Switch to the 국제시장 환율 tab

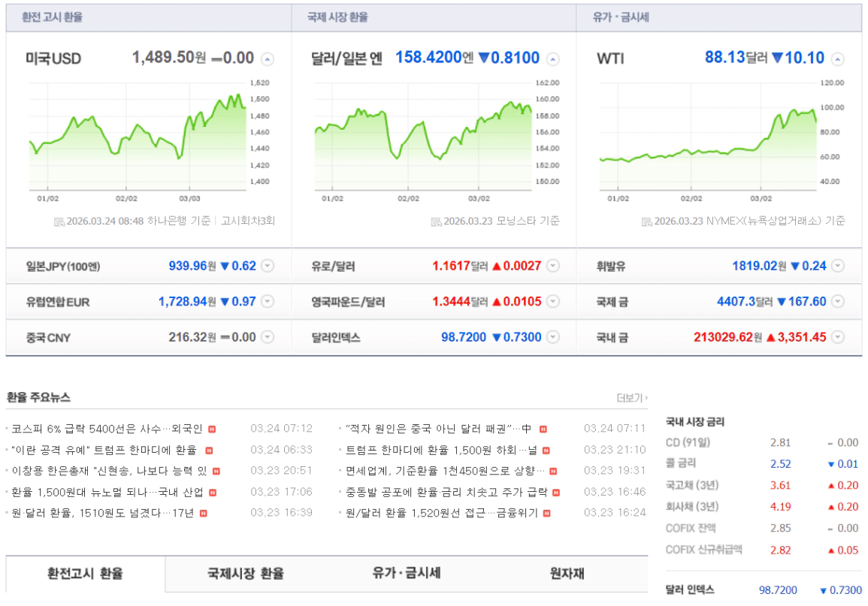pos(245,574)
